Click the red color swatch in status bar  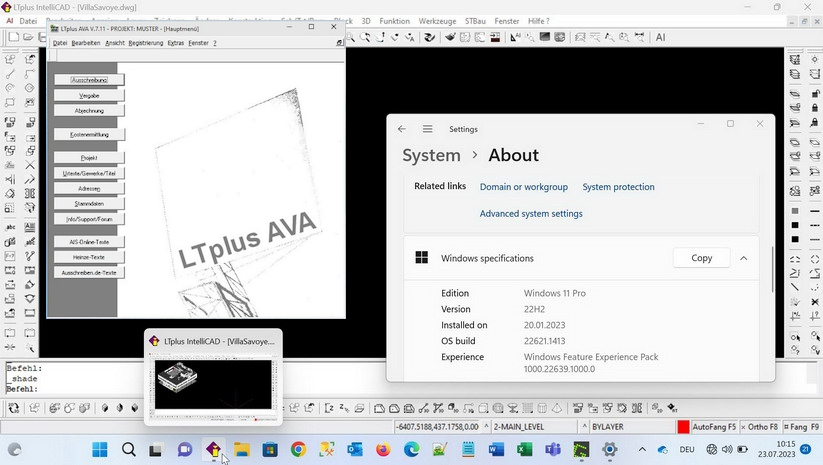pos(683,427)
